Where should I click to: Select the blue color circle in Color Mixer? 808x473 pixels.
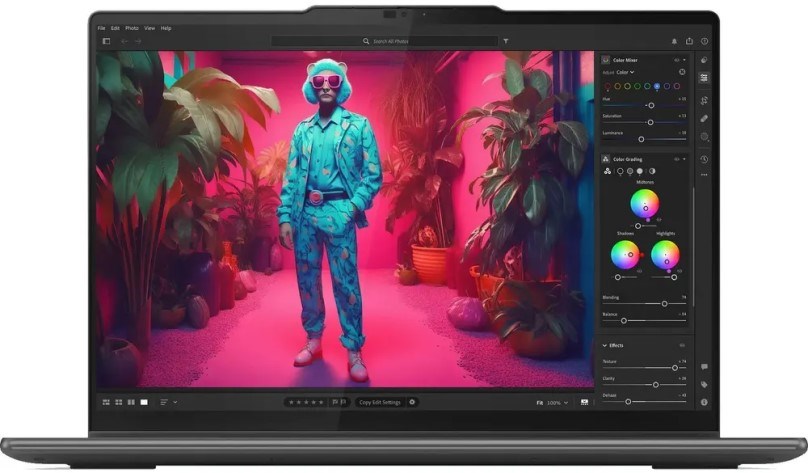pyautogui.click(x=656, y=86)
